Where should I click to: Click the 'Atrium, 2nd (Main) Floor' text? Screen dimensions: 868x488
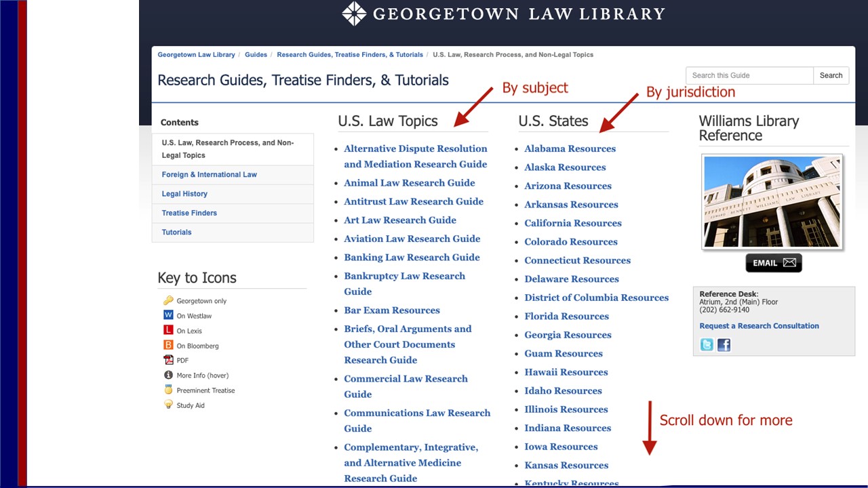pos(738,302)
